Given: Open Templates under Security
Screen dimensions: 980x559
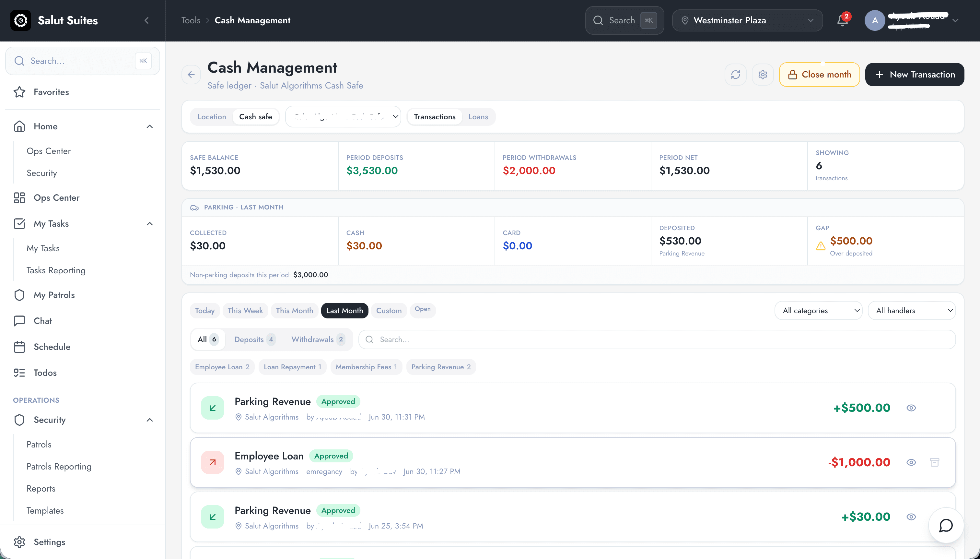Looking at the screenshot, I should [x=45, y=511].
